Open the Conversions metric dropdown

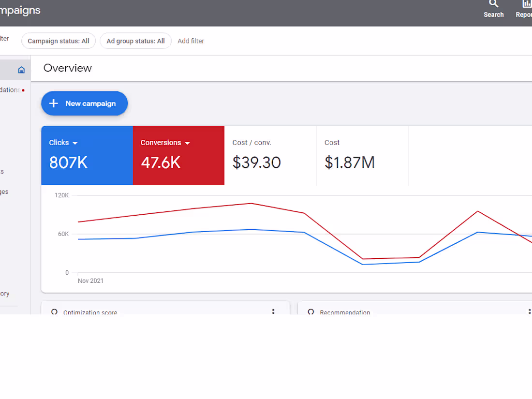point(188,143)
